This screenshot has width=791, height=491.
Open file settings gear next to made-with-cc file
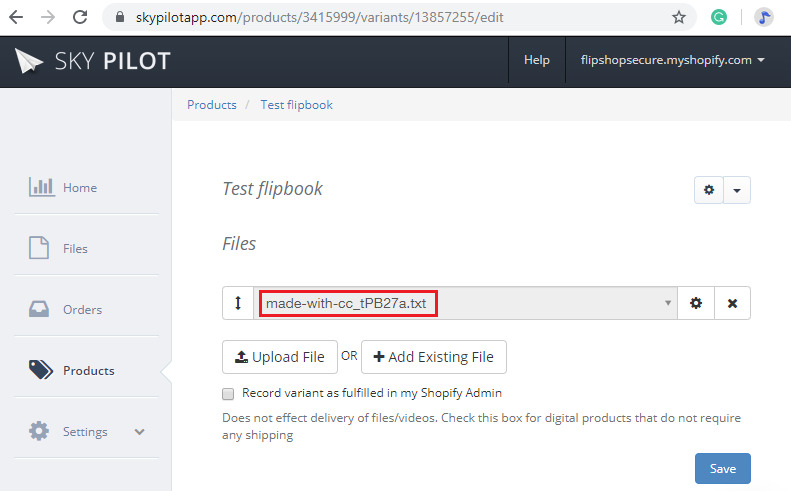point(696,303)
